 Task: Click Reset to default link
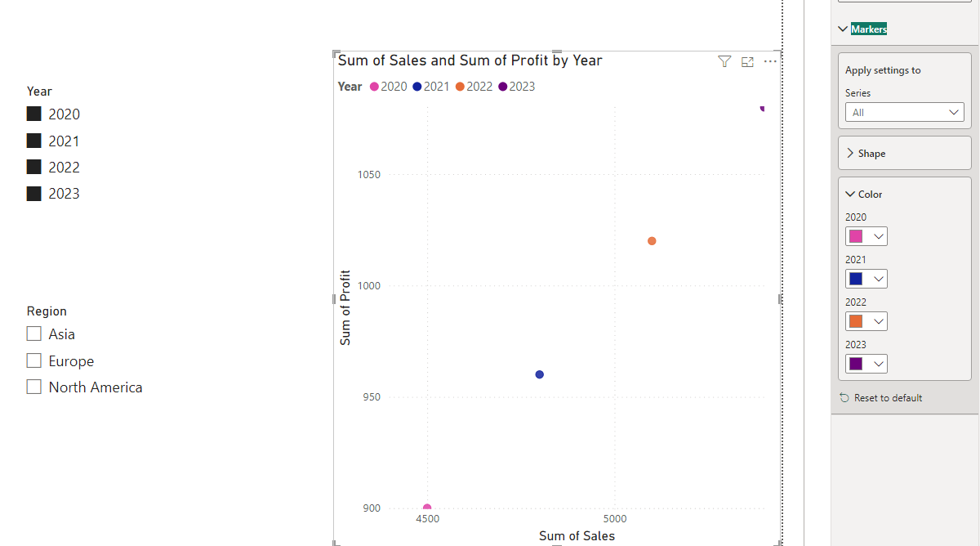coord(888,398)
